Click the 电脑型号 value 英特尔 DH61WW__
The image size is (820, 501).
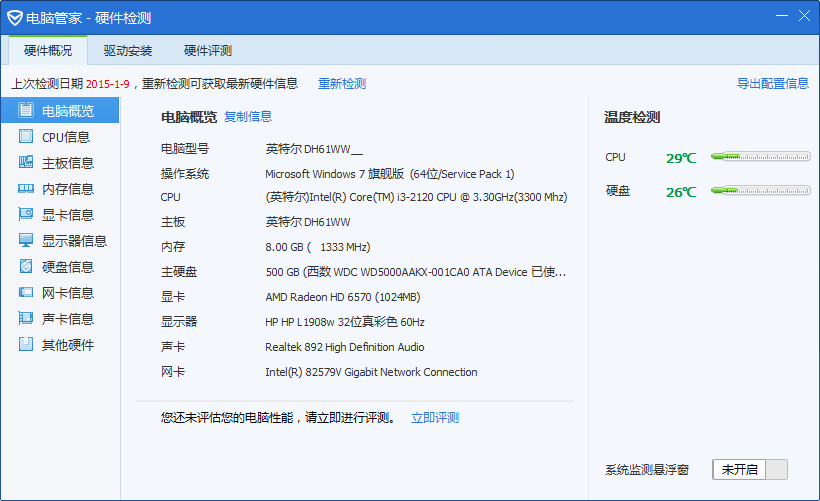[314, 149]
